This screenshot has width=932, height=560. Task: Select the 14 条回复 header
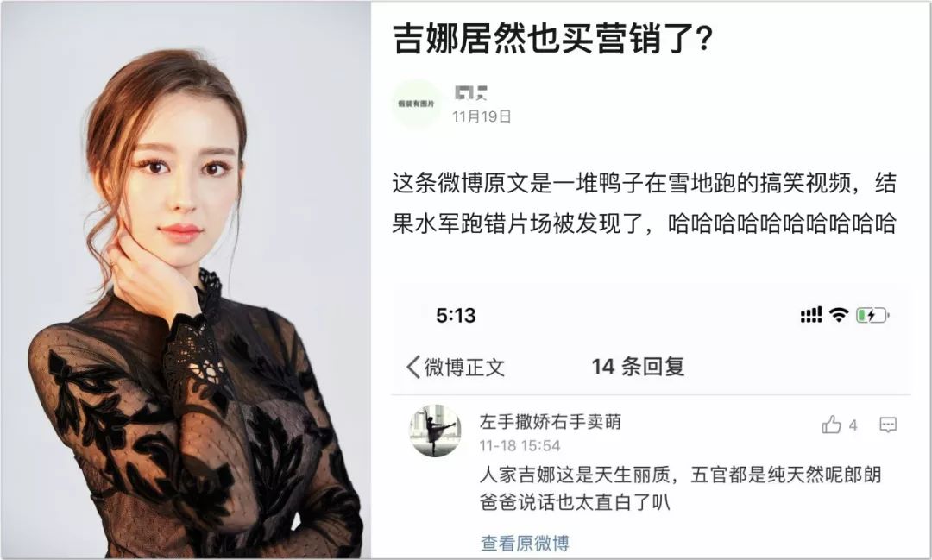click(x=638, y=366)
